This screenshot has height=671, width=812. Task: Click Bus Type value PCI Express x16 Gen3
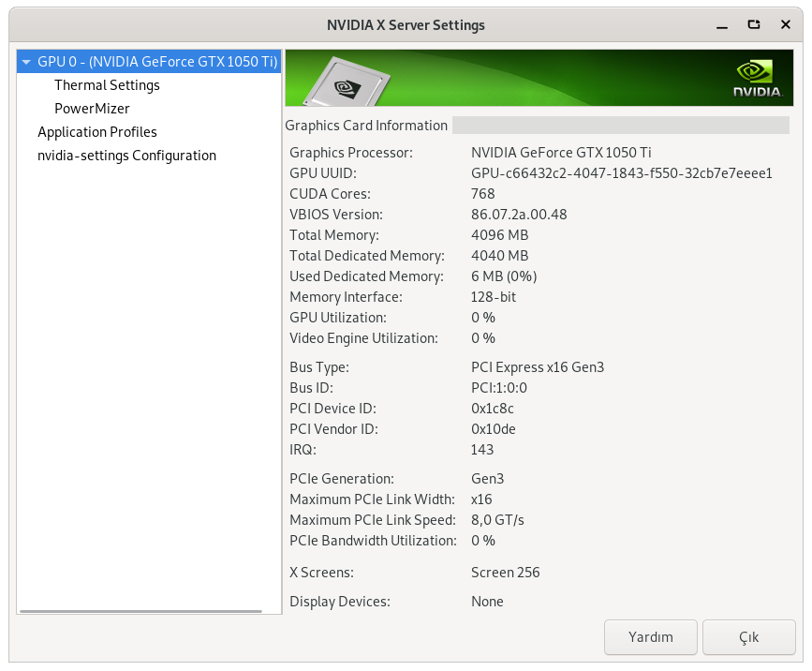click(x=538, y=367)
